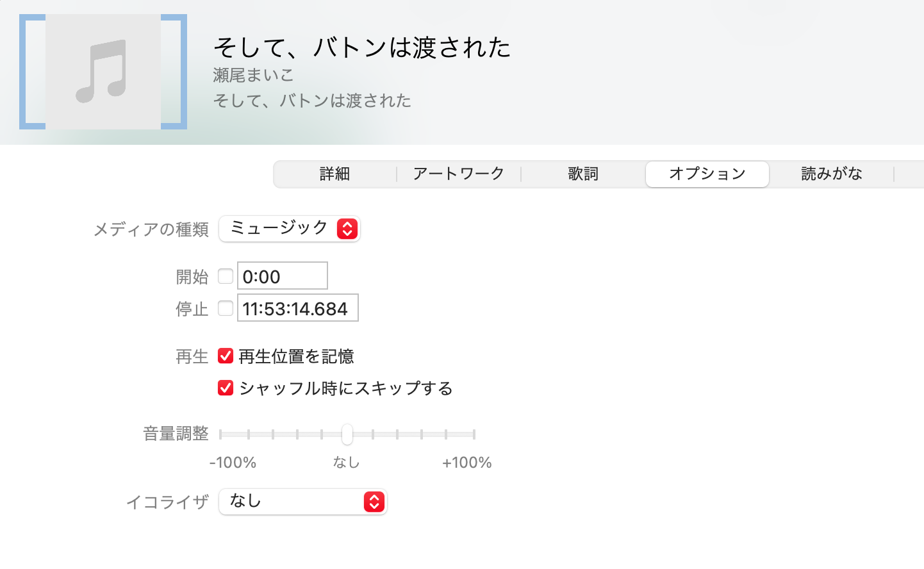Click the start time field showing 0:00

click(x=283, y=276)
